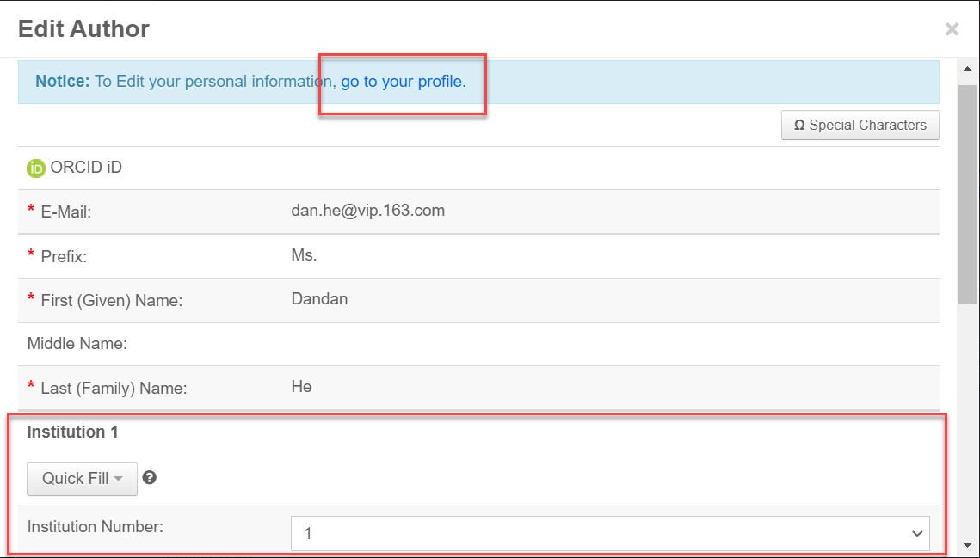This screenshot has height=558, width=980.
Task: Expand the Quick Fill dropdown
Action: (83, 478)
